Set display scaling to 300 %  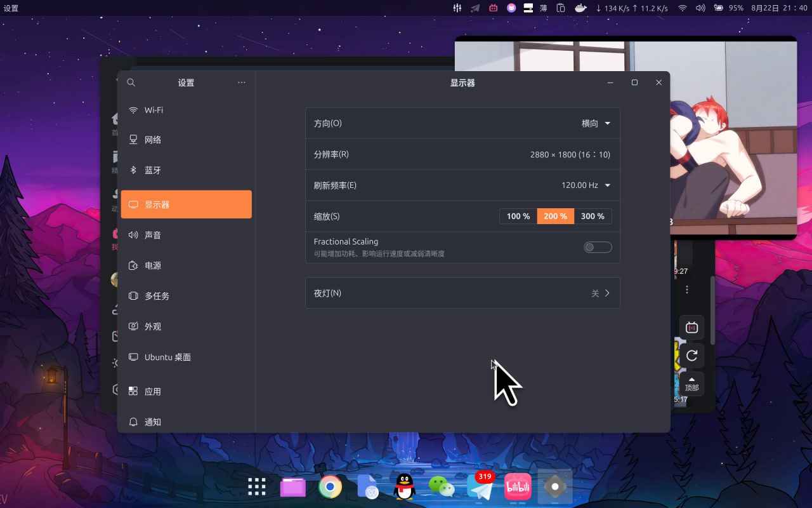(x=593, y=217)
